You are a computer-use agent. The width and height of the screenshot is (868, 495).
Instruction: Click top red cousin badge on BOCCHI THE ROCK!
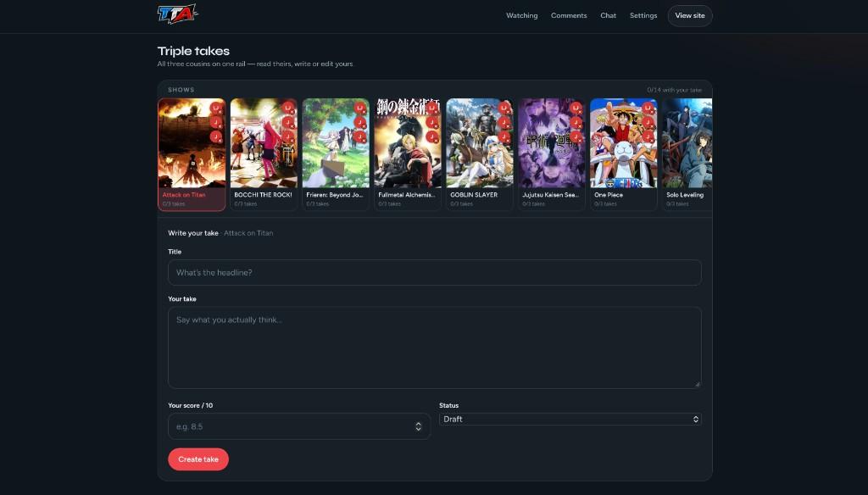[288, 108]
